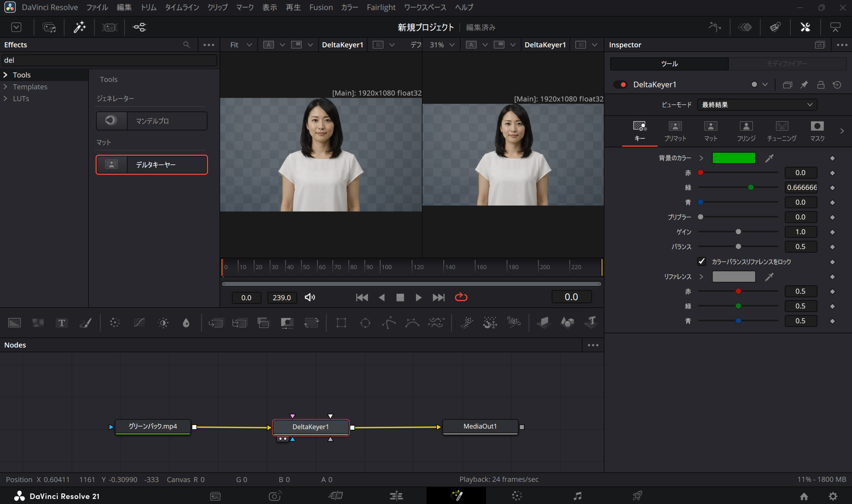Select the MediaOut1 node

[x=480, y=426]
